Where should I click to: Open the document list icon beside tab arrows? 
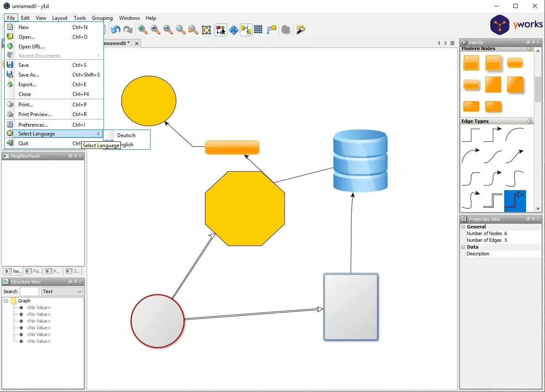tap(452, 43)
